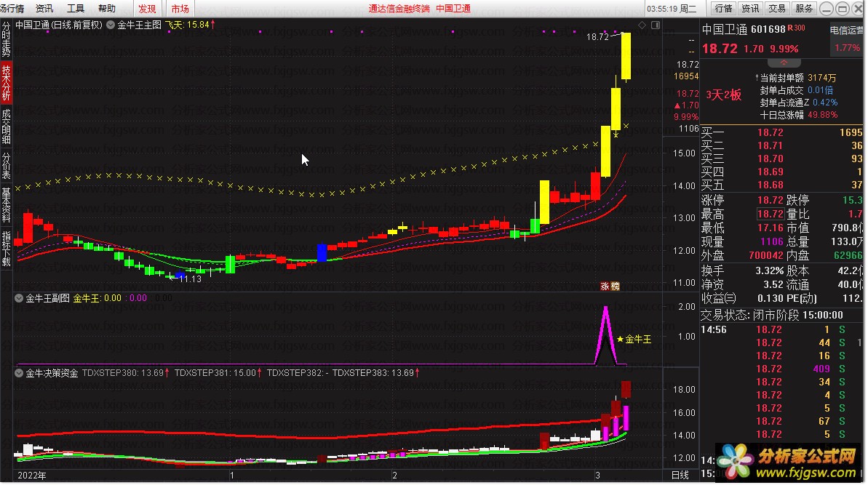Viewport: 868px width, 485px height.
Task: Click the diamond icon at chart top right
Action: click(642, 25)
